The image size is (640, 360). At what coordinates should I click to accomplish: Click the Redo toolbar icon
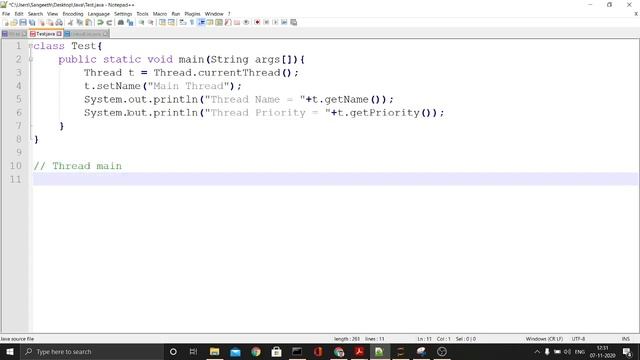click(109, 22)
